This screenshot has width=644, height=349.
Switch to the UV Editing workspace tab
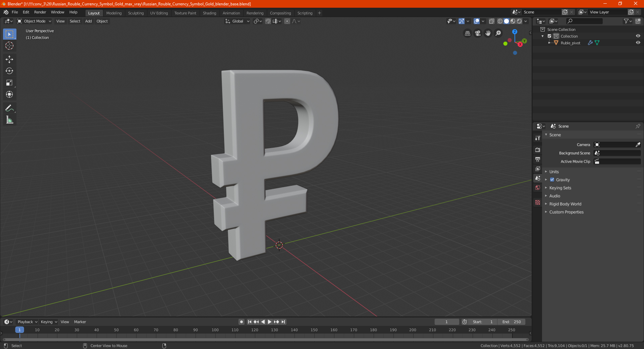pyautogui.click(x=159, y=13)
